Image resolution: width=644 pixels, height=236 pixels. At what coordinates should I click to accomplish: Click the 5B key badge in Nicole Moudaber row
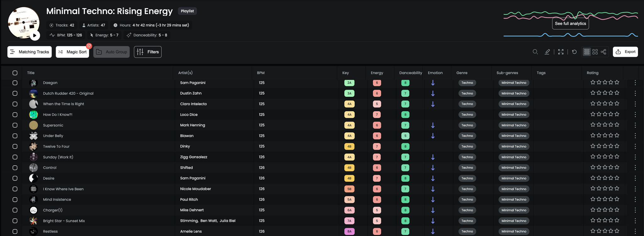pos(349,189)
